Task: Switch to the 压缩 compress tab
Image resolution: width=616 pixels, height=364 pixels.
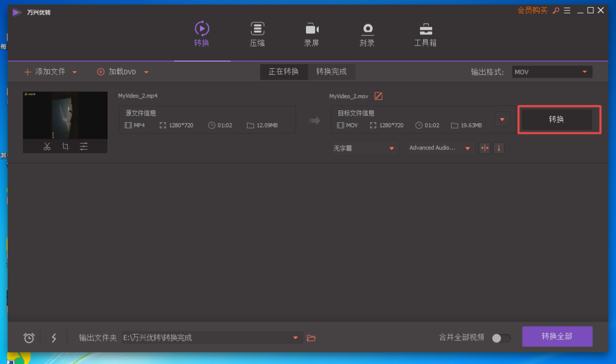Action: pos(257,34)
